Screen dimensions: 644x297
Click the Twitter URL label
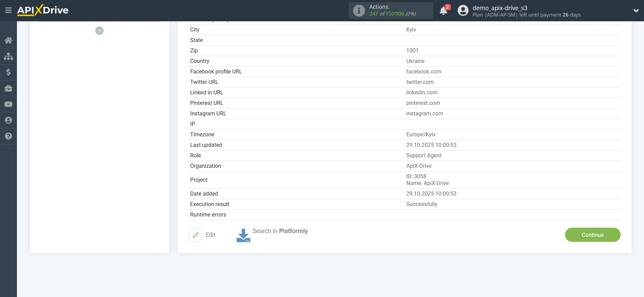204,82
